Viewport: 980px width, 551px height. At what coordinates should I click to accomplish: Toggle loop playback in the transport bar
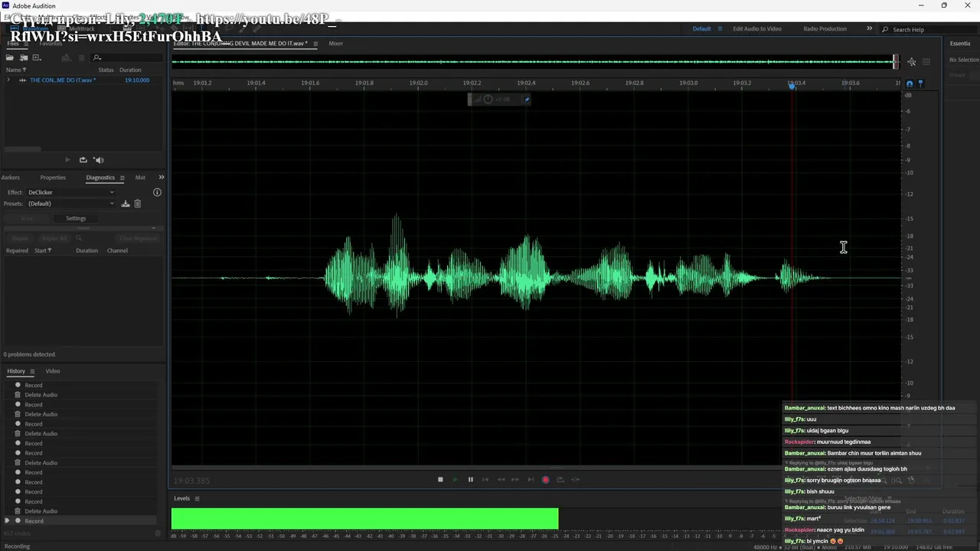(560, 480)
